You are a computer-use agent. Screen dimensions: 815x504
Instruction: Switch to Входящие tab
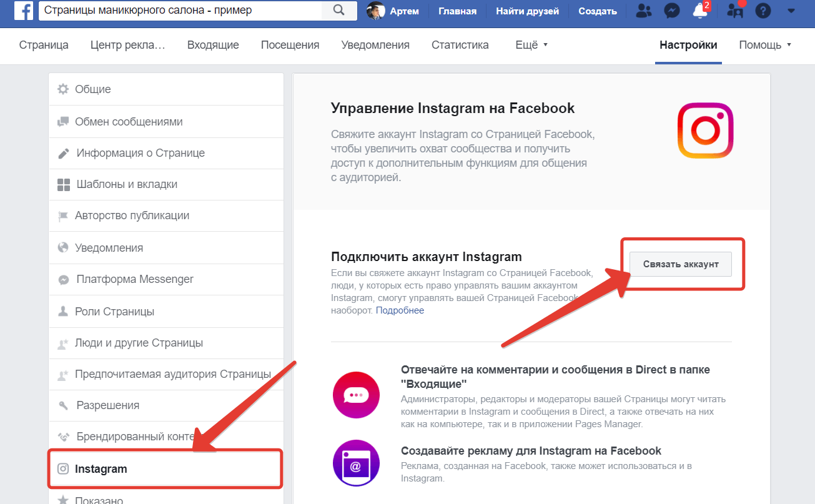(x=213, y=45)
